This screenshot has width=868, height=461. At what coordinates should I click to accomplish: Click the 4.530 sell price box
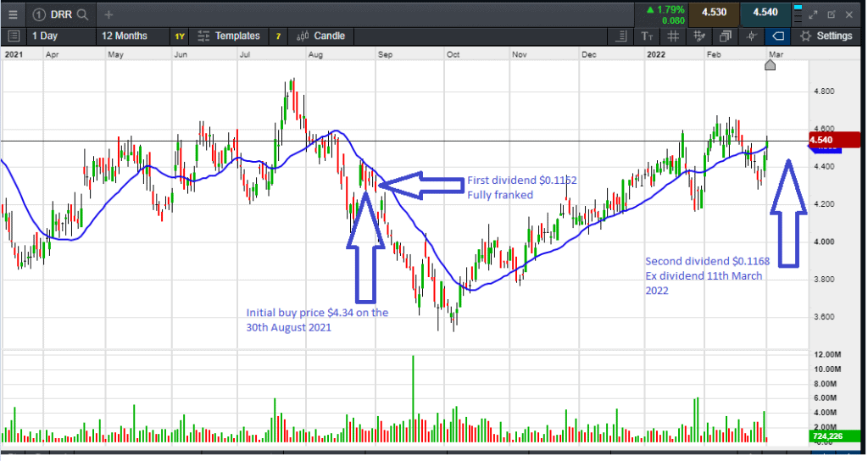pyautogui.click(x=714, y=14)
